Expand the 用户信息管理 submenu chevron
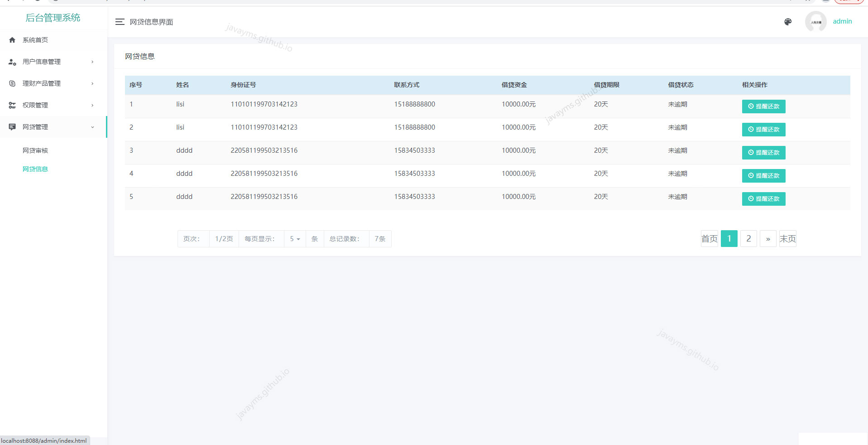868x445 pixels. pos(92,62)
